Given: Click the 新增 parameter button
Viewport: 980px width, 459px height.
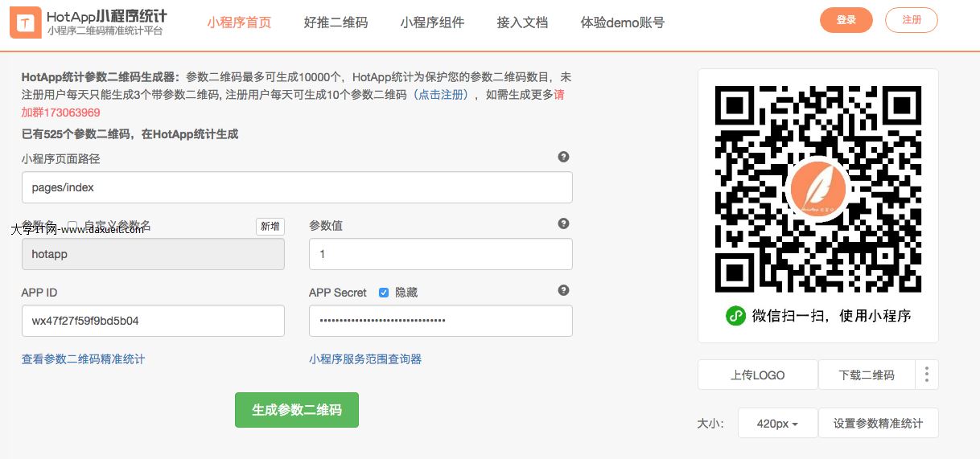Looking at the screenshot, I should (x=270, y=227).
